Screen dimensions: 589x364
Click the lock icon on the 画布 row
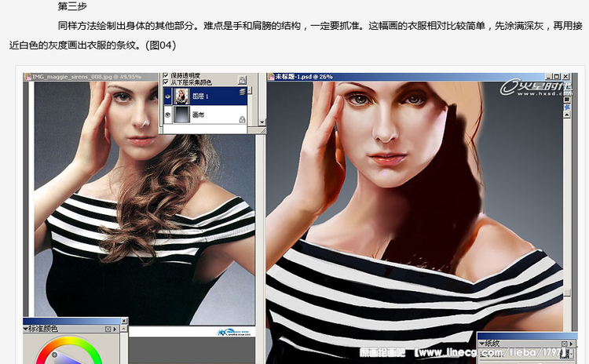[x=243, y=119]
